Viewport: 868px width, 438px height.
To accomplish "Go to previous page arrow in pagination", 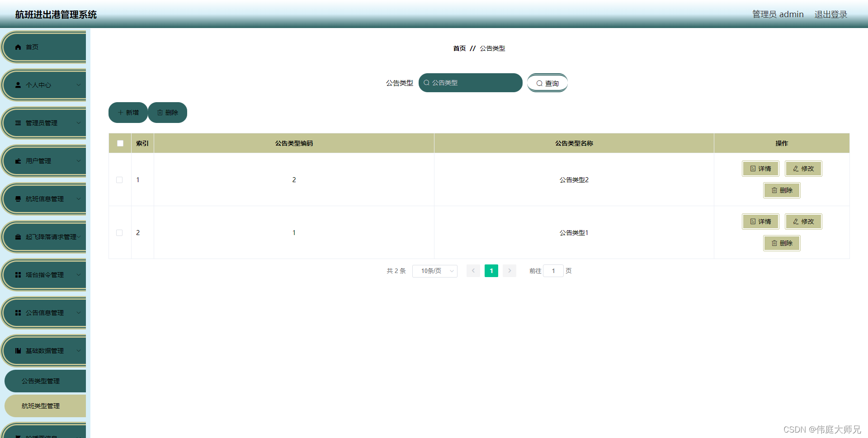I will coord(473,271).
